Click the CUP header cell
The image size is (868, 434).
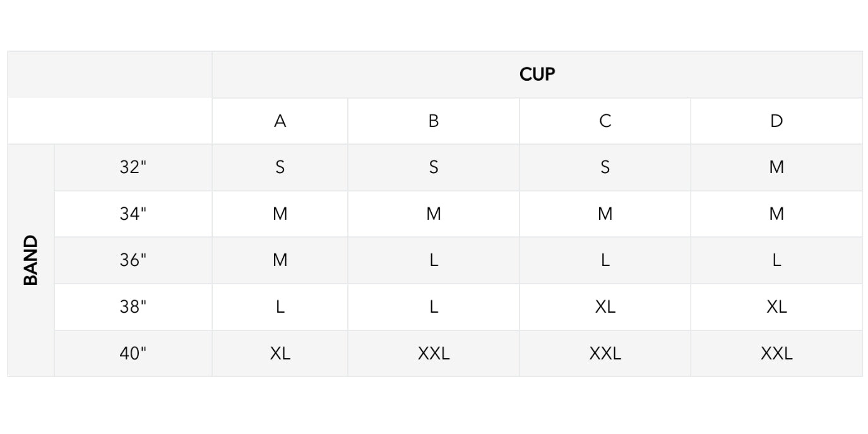point(537,75)
